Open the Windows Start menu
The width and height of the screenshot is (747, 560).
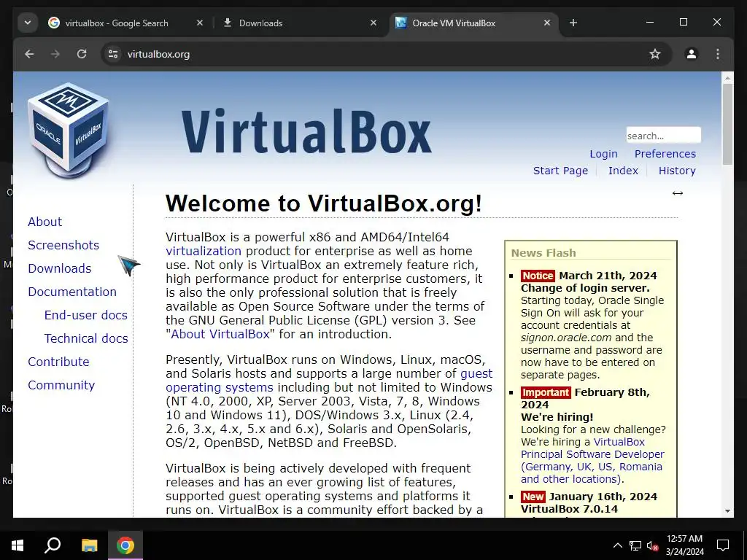pyautogui.click(x=18, y=545)
